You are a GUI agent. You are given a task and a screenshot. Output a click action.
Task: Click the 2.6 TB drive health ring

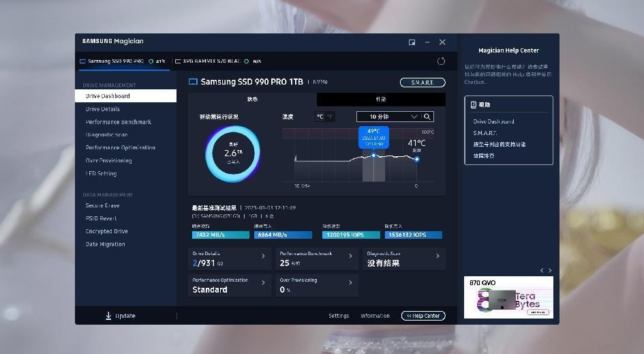233,153
